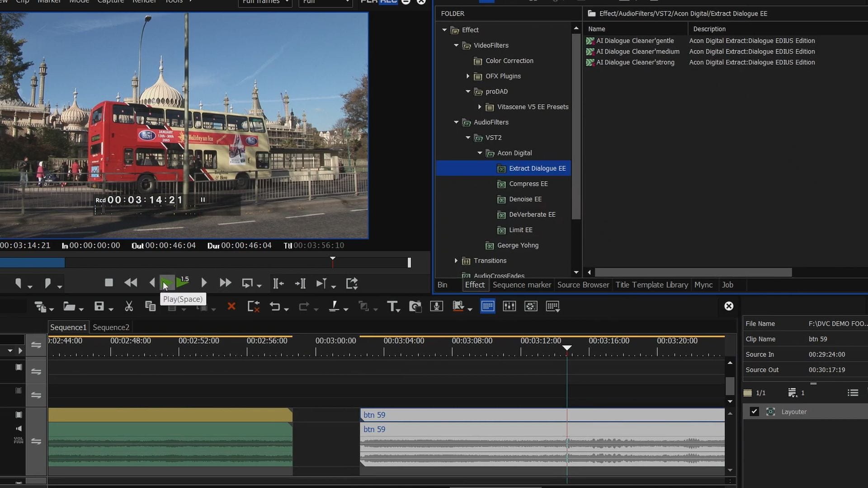Click the red Delete X icon
This screenshot has width=868, height=488.
pos(231,306)
